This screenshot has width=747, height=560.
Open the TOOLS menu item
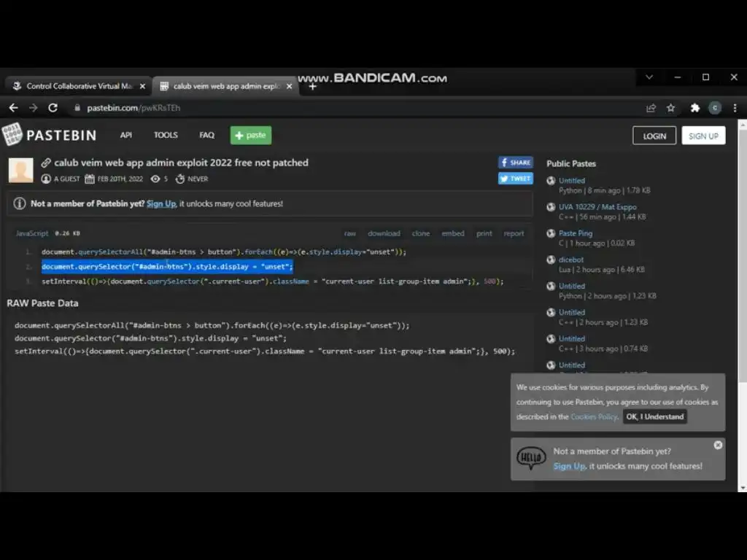[x=166, y=135]
